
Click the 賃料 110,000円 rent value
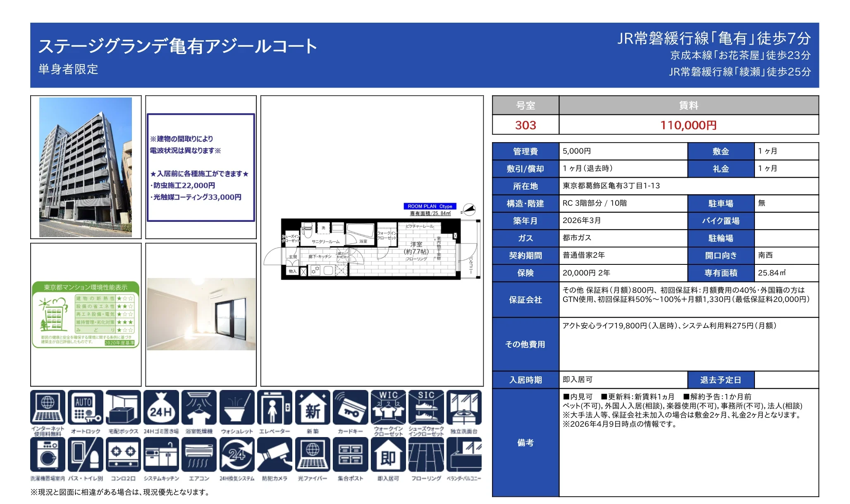(688, 126)
